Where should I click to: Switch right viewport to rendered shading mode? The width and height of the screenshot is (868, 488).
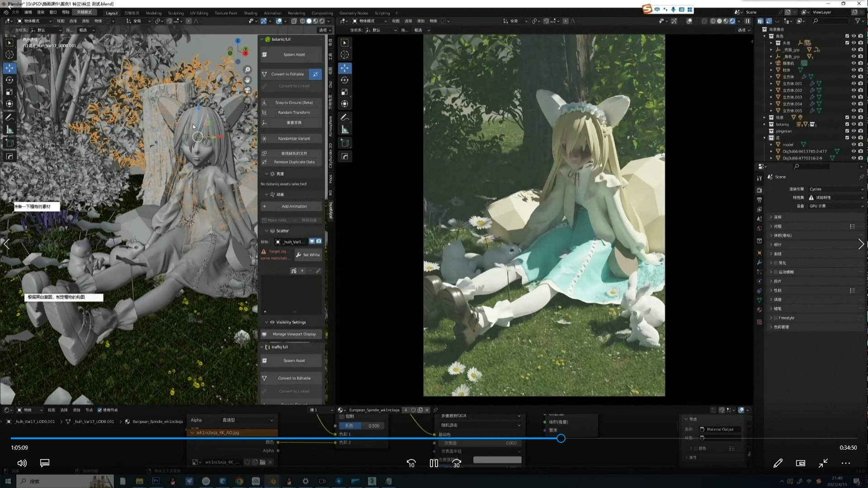click(732, 21)
